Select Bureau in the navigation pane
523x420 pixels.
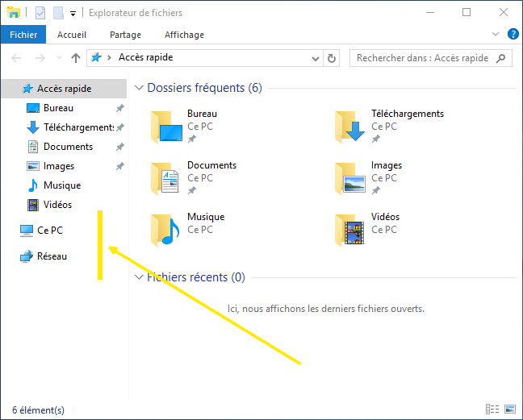[58, 108]
